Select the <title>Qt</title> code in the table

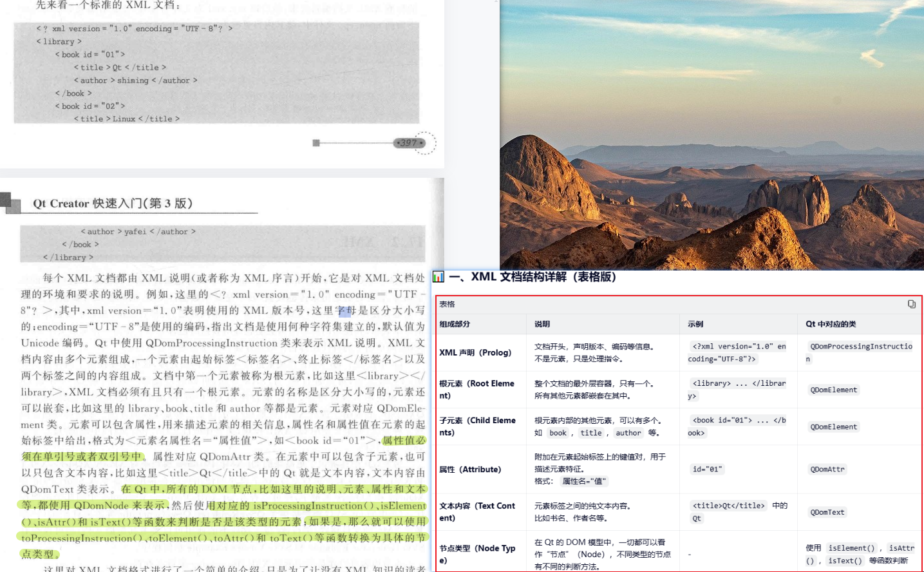click(x=729, y=506)
